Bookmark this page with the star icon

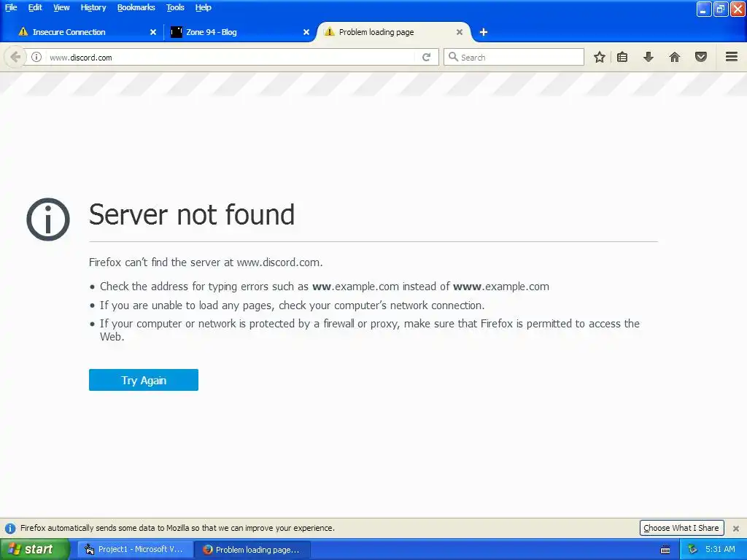point(600,57)
